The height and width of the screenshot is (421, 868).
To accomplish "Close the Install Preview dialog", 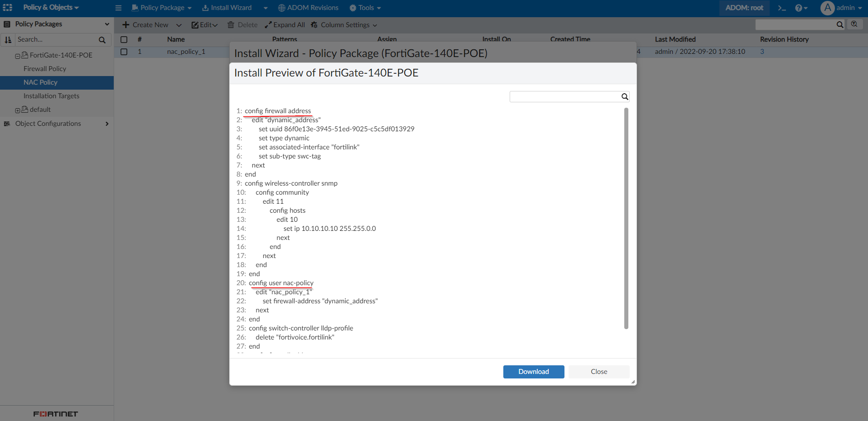I will (599, 372).
